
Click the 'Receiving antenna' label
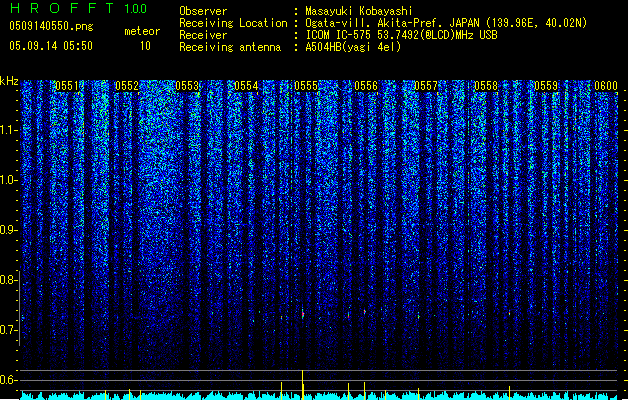point(230,47)
